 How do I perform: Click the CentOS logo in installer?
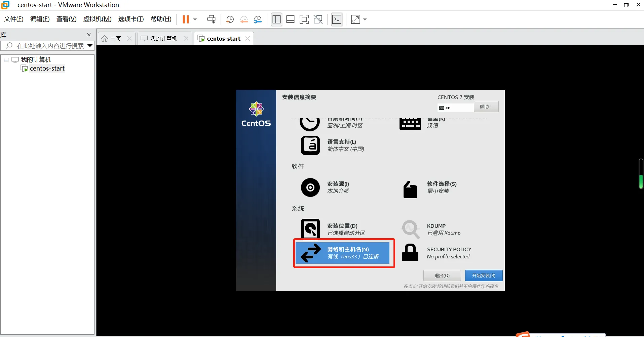tap(256, 114)
